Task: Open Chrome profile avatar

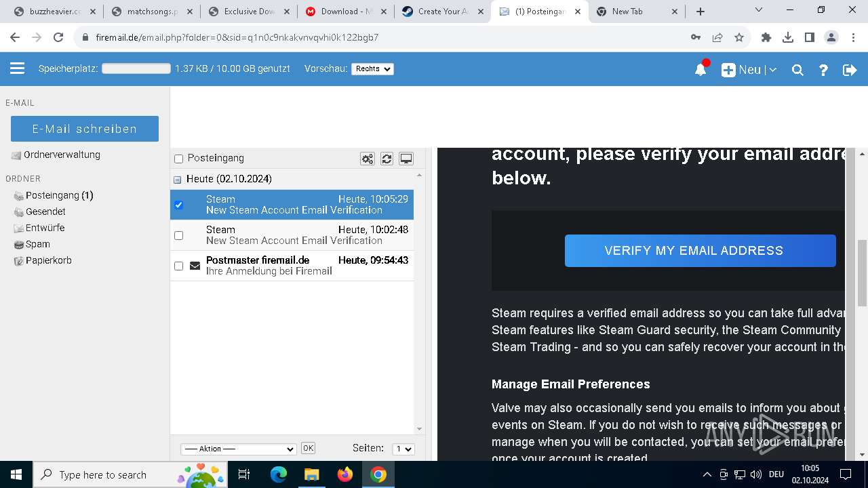Action: point(831,37)
